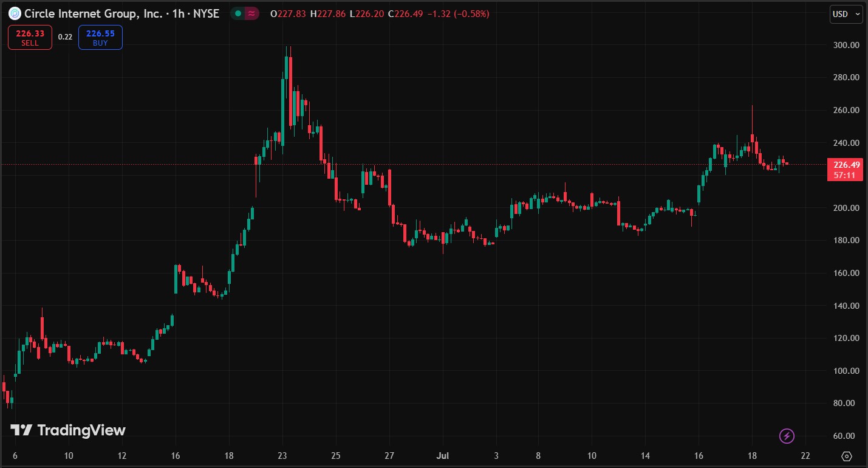
Task: Click the green market status dot
Action: coord(238,13)
